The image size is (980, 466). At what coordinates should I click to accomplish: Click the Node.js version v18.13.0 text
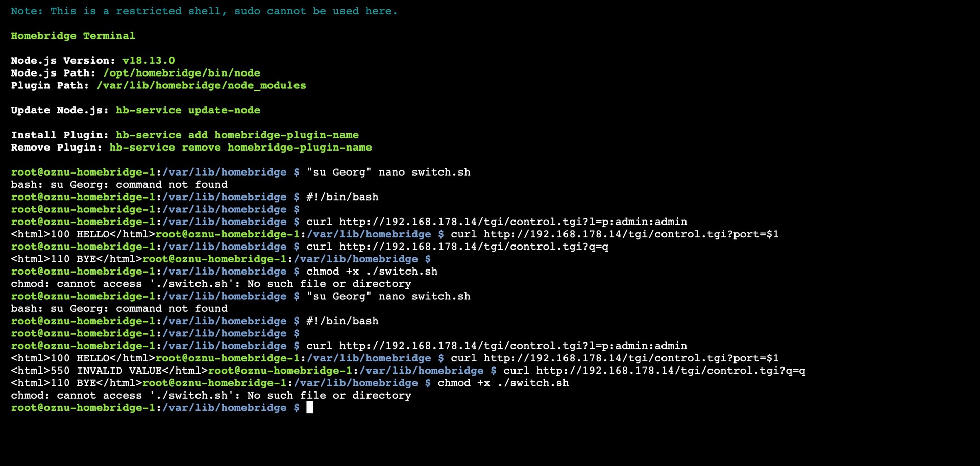[x=148, y=60]
